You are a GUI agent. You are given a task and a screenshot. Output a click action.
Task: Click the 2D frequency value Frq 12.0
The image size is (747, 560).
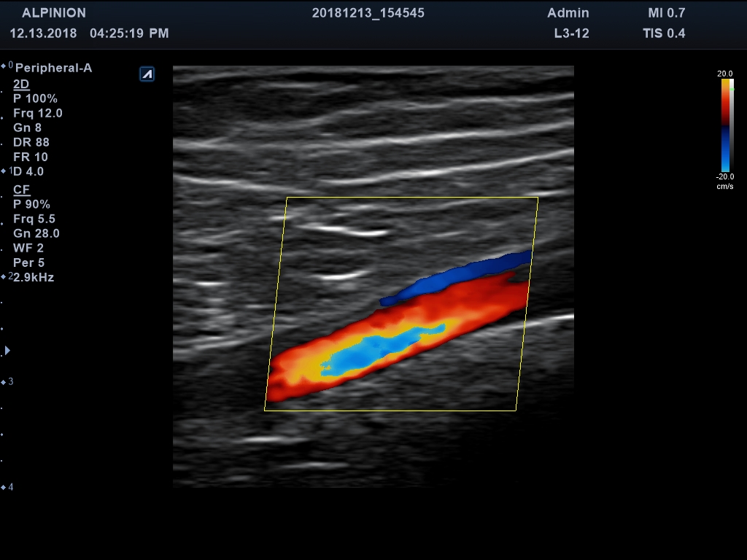(38, 113)
